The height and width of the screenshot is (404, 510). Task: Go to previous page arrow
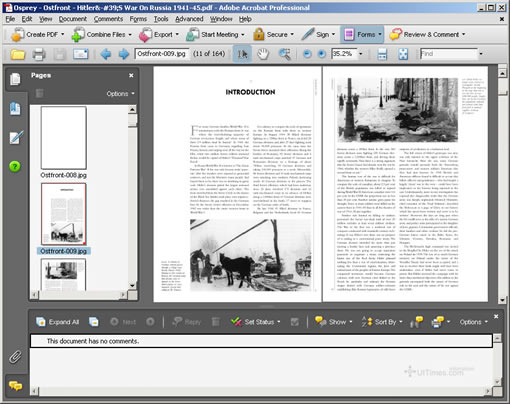coord(106,54)
